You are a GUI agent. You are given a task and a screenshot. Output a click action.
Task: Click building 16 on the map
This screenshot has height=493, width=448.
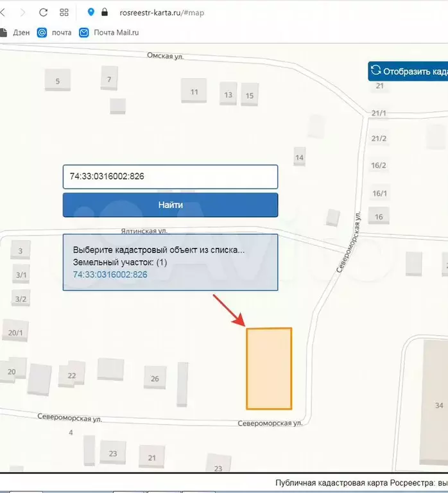click(x=379, y=216)
